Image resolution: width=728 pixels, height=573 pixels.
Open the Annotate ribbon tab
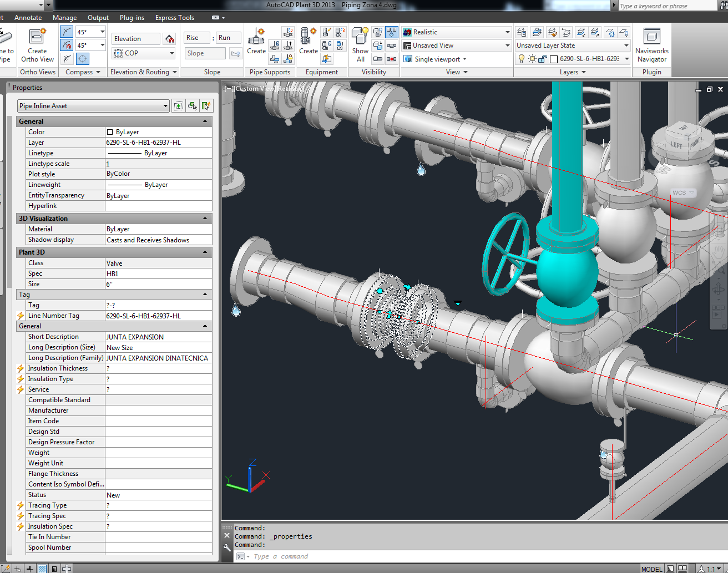tap(28, 18)
